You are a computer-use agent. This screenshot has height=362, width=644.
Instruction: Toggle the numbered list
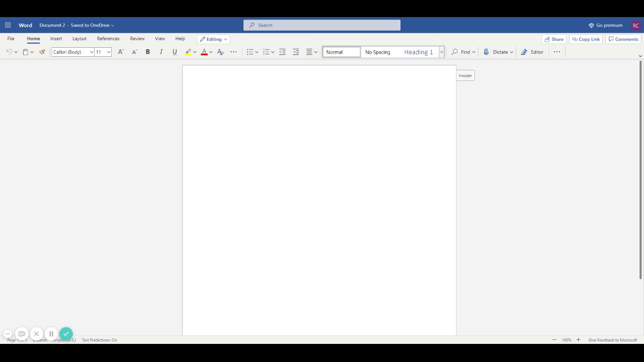(x=267, y=52)
